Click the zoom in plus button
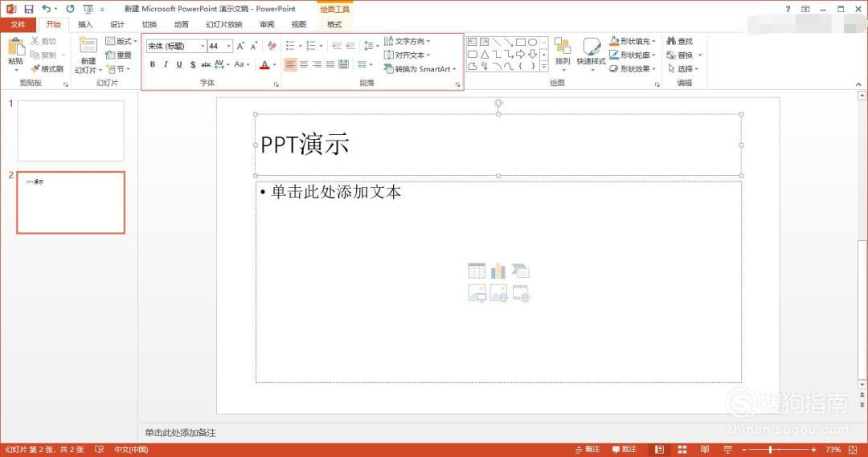The height and width of the screenshot is (457, 868). tap(813, 450)
